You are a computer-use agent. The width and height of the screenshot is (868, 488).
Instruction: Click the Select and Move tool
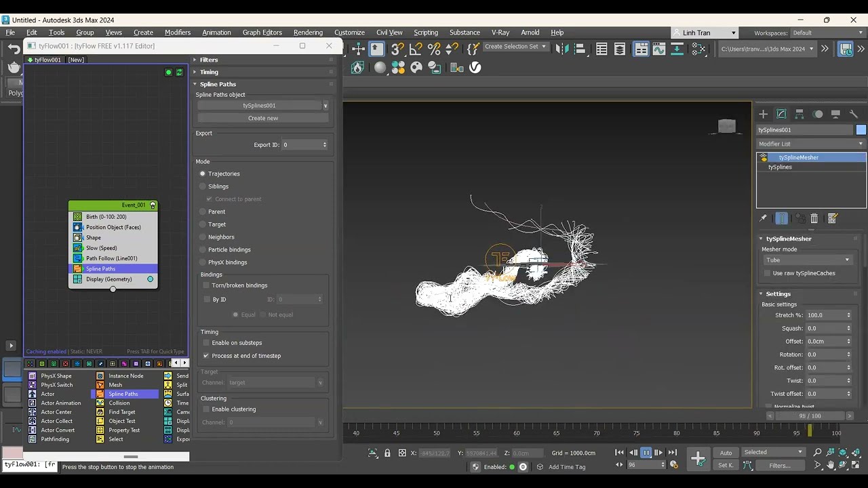pyautogui.click(x=359, y=49)
